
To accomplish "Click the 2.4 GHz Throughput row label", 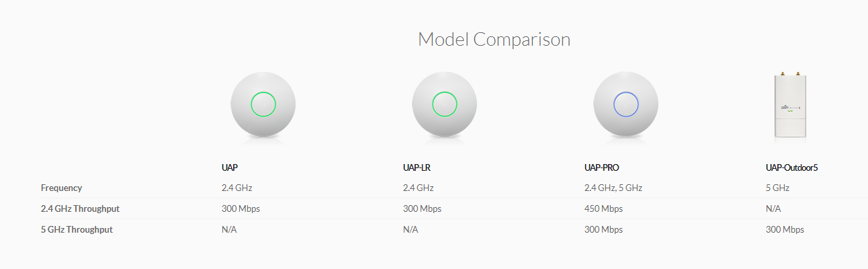I will point(80,209).
